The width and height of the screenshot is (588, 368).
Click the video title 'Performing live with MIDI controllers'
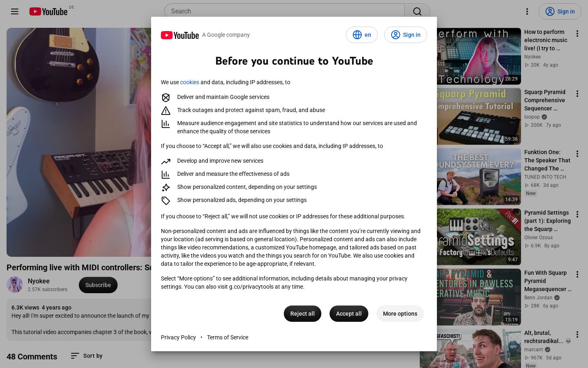[79, 267]
